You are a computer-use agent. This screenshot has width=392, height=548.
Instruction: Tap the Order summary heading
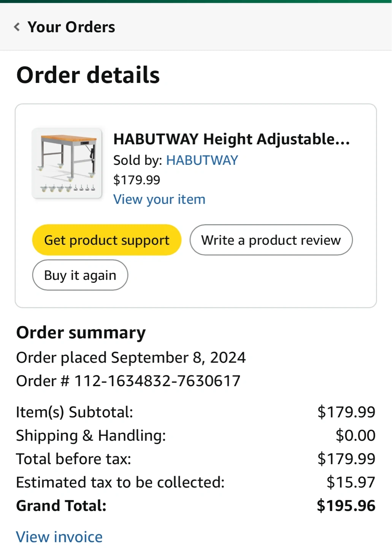[x=81, y=333]
